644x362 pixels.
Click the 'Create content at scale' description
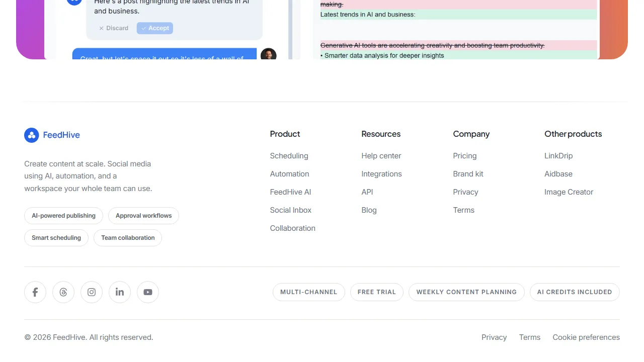(x=88, y=176)
